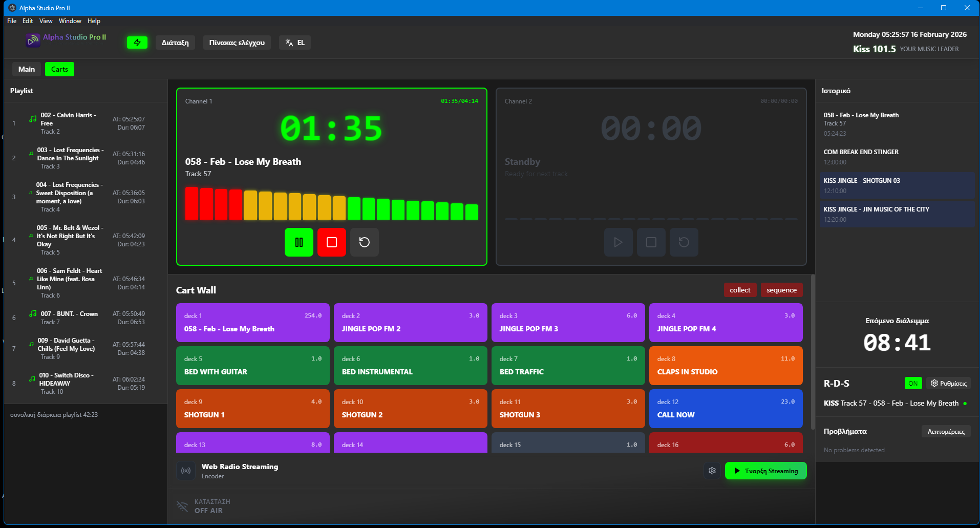Start streaming with Έναρξη Streaming button

coord(765,471)
